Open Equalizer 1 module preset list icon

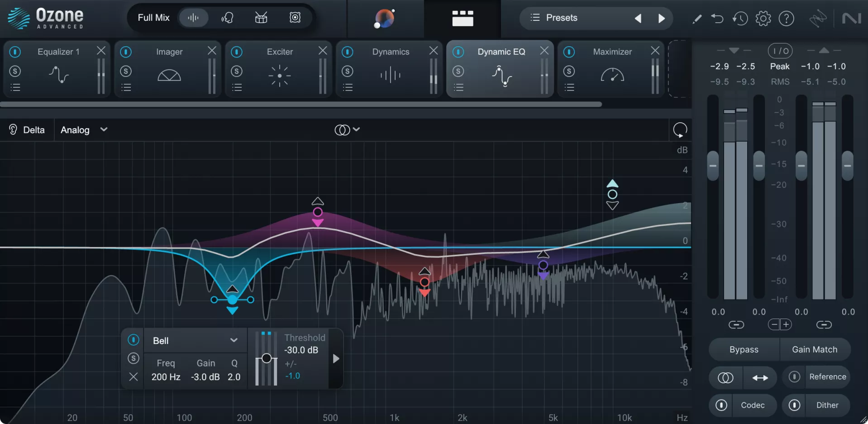point(15,87)
